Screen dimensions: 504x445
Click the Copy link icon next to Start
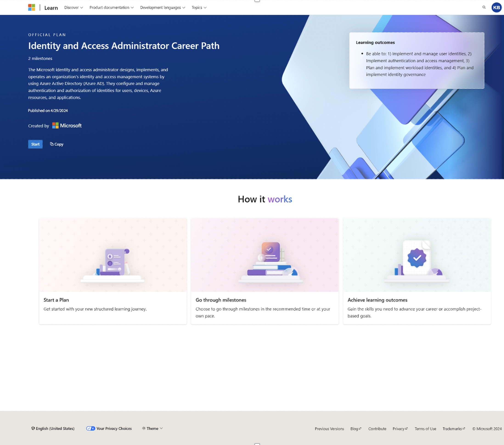[x=51, y=144]
